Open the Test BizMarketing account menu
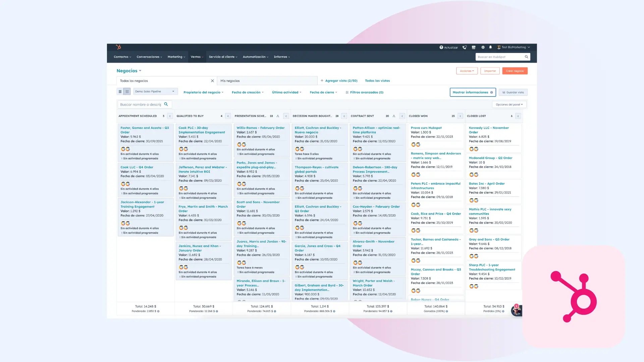 point(514,47)
